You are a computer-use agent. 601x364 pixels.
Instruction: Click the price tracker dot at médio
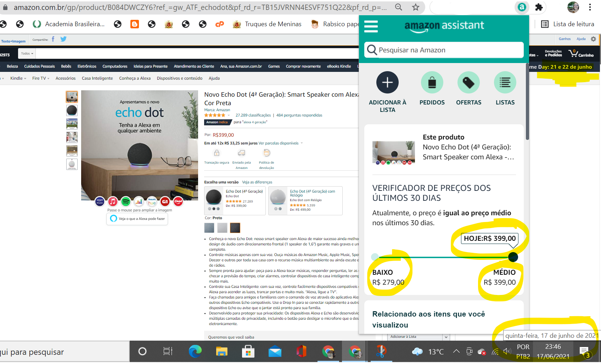coord(513,257)
